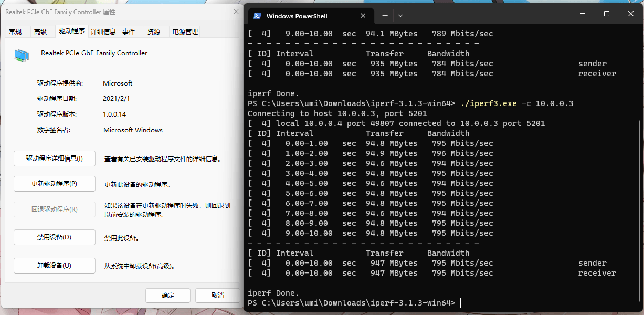Switch to the 常规 tab
This screenshot has height=315, width=644.
point(15,32)
